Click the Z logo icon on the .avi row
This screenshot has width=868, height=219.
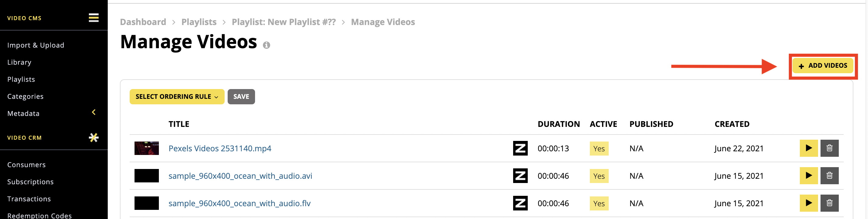(x=520, y=175)
